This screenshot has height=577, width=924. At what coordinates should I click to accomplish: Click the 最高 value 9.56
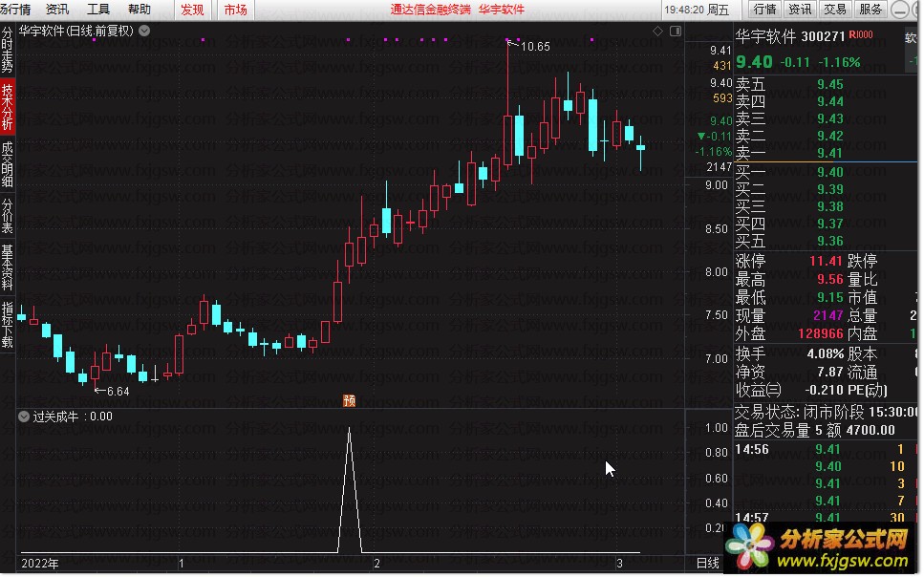(x=829, y=279)
